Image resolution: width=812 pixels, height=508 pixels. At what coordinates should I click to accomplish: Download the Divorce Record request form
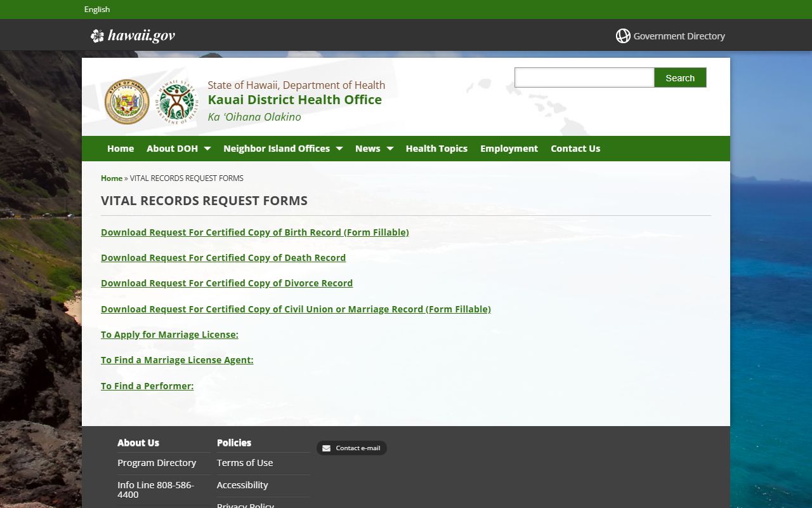[226, 283]
